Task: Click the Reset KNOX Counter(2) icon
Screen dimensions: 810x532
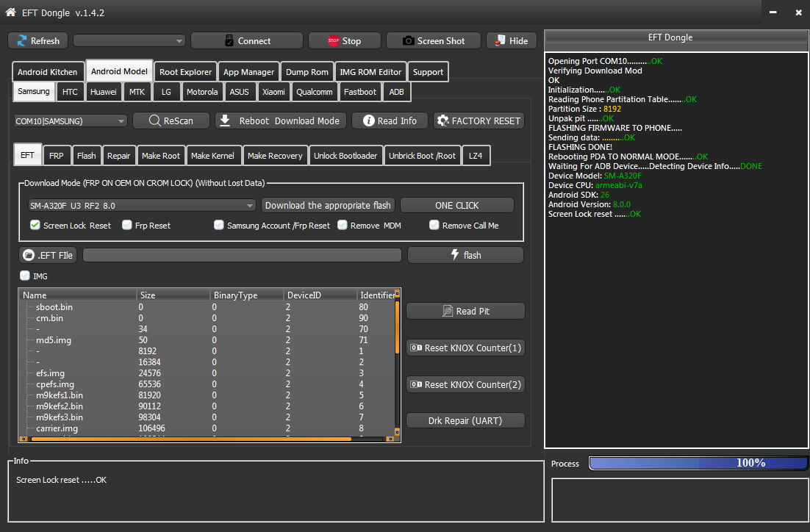Action: tap(416, 384)
